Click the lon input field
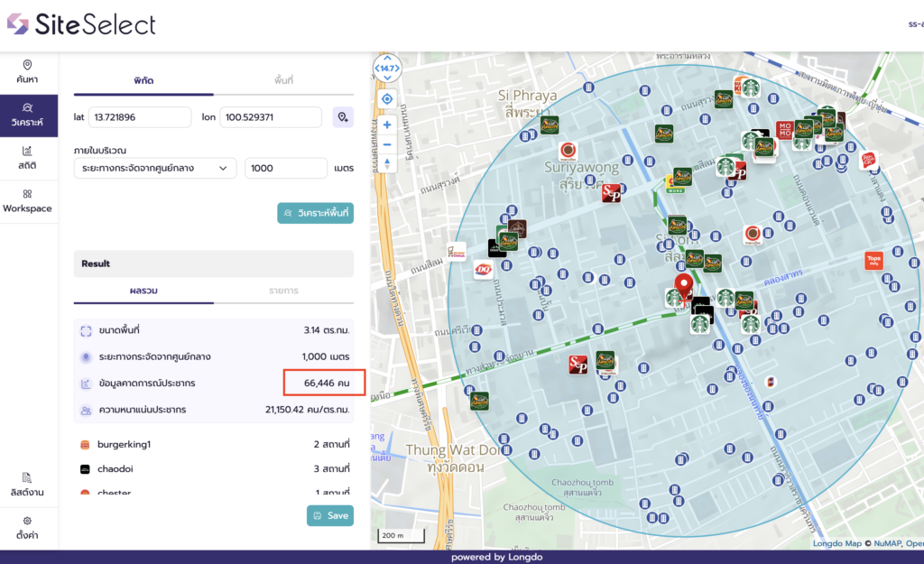 pos(271,117)
